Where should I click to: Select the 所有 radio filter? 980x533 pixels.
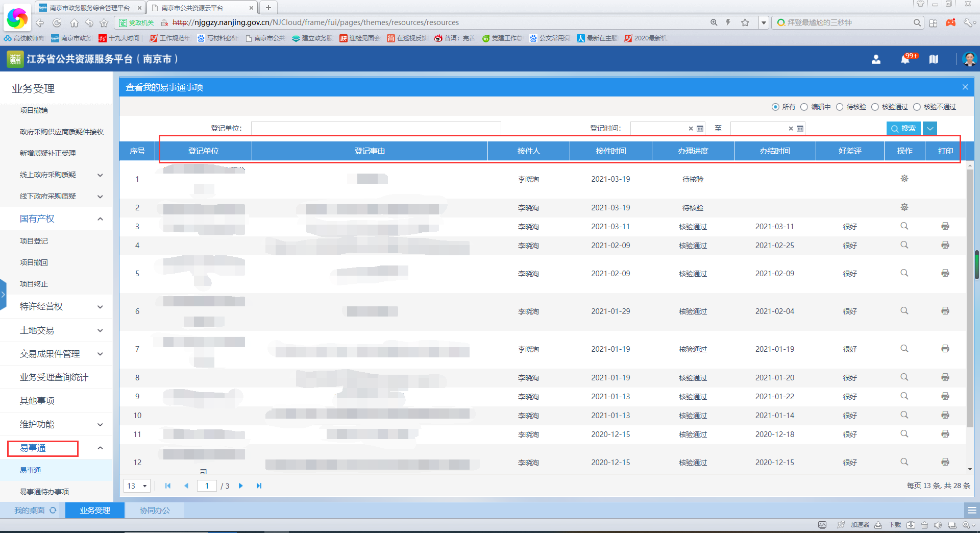click(775, 107)
